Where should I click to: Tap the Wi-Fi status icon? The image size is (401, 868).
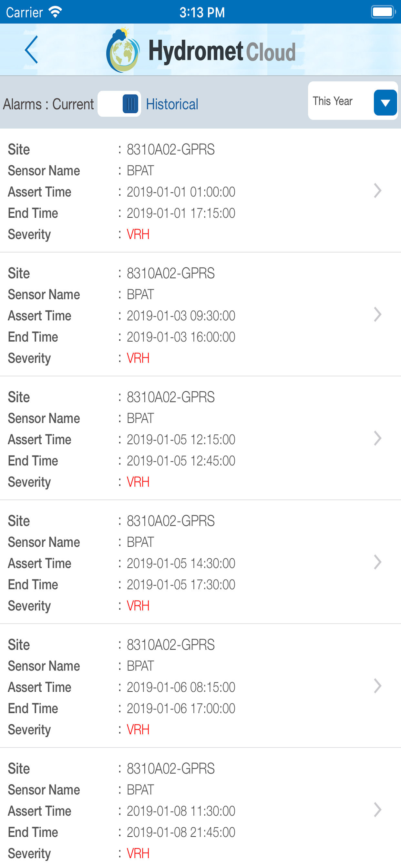tap(55, 12)
